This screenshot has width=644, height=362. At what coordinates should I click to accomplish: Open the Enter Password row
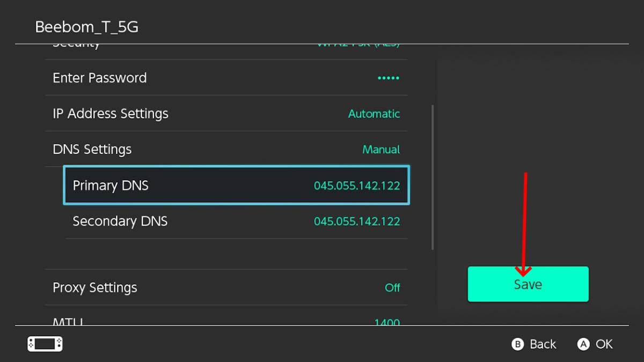click(100, 78)
